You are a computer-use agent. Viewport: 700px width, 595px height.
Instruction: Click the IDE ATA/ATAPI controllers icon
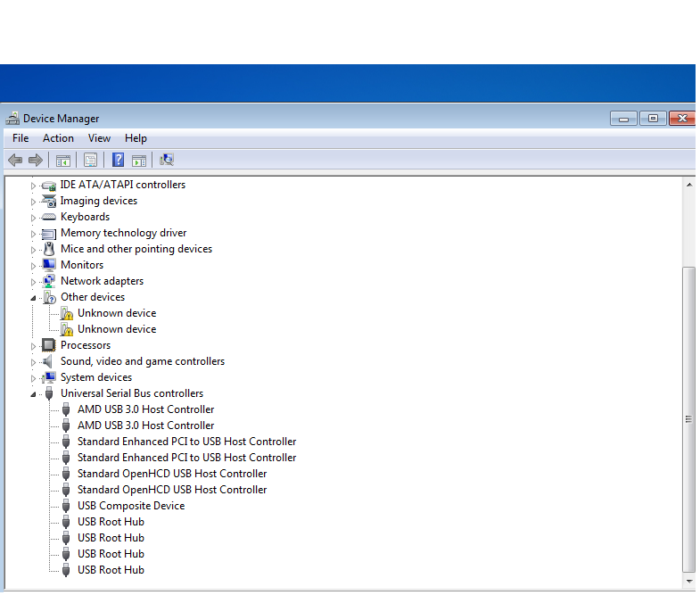(x=49, y=186)
